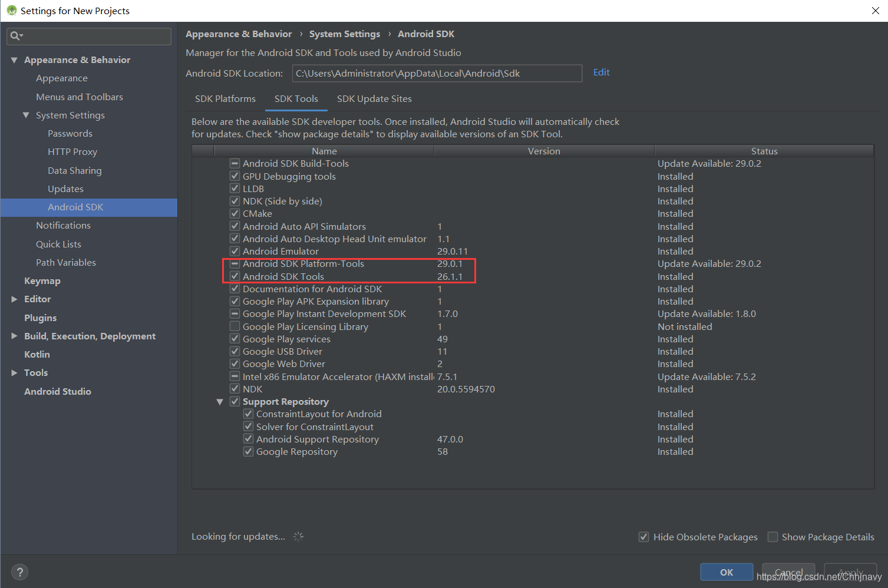Open Plugins settings
This screenshot has height=588, width=888.
coord(41,318)
